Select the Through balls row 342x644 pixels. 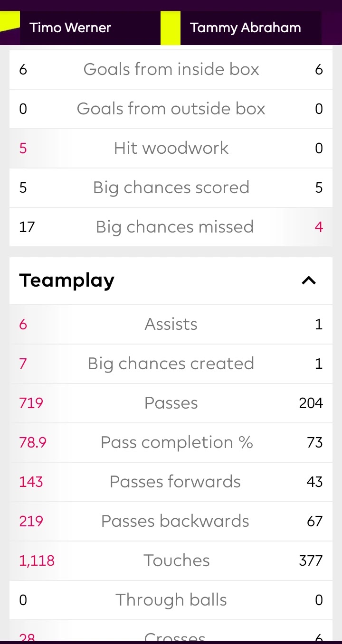pyautogui.click(x=171, y=600)
